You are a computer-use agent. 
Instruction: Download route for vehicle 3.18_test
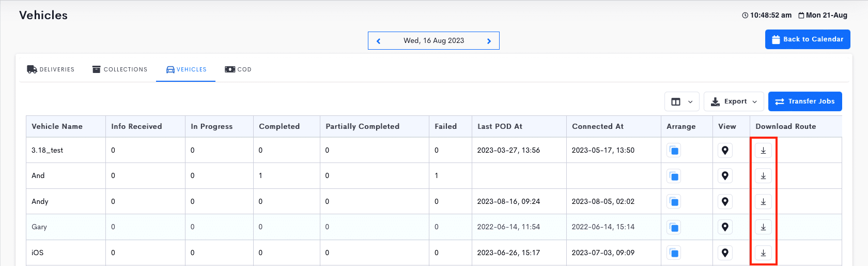763,151
